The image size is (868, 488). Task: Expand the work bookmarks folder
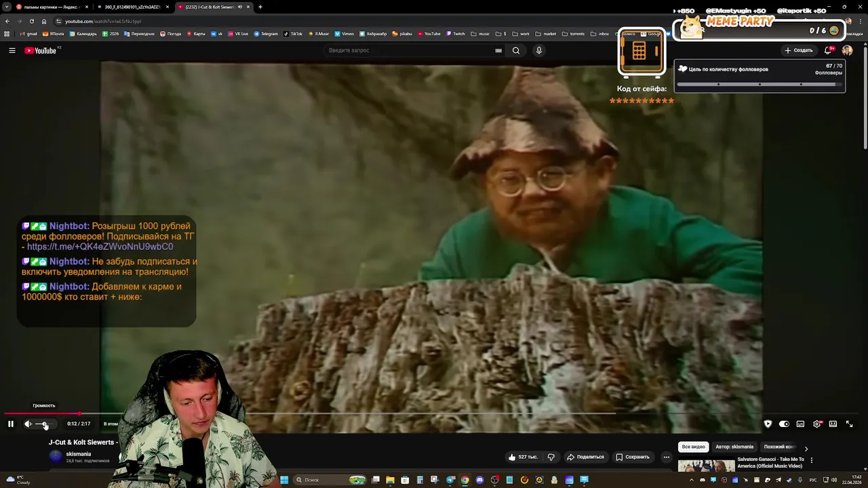pyautogui.click(x=521, y=34)
